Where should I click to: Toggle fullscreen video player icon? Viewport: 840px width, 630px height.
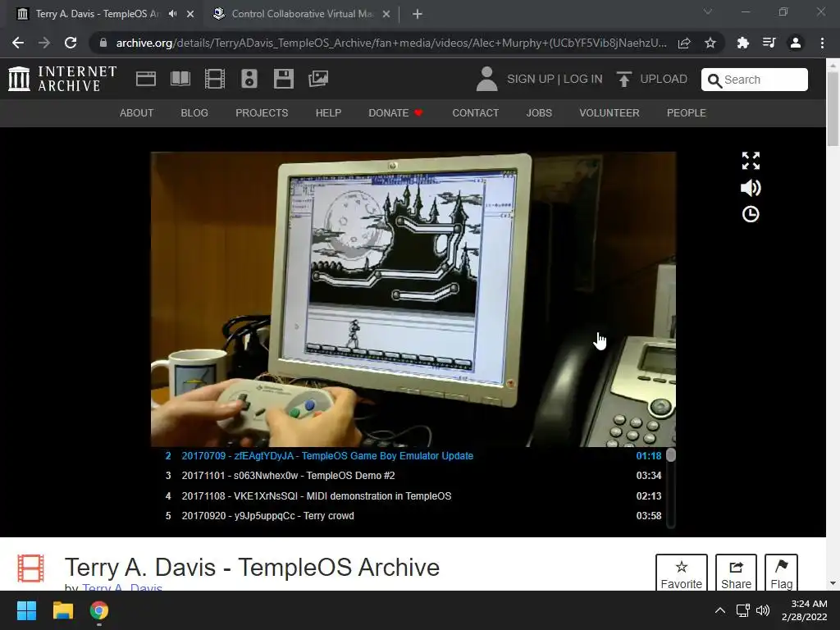pos(751,160)
